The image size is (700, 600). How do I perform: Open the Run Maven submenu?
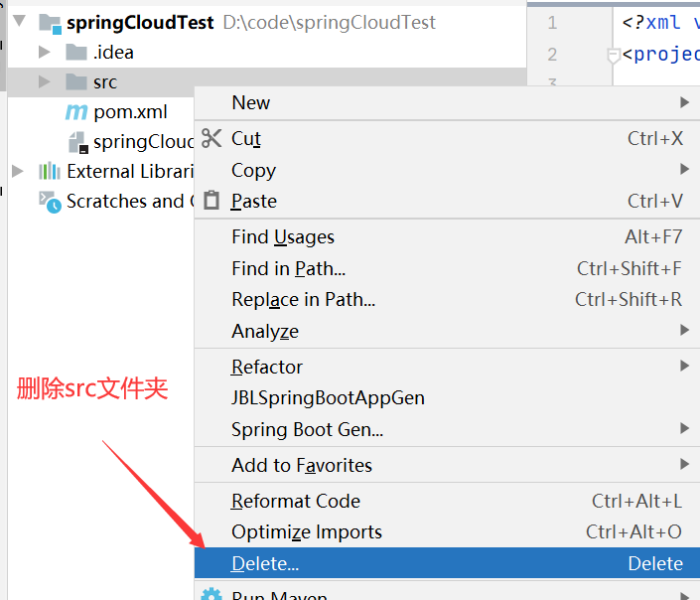pyautogui.click(x=448, y=591)
